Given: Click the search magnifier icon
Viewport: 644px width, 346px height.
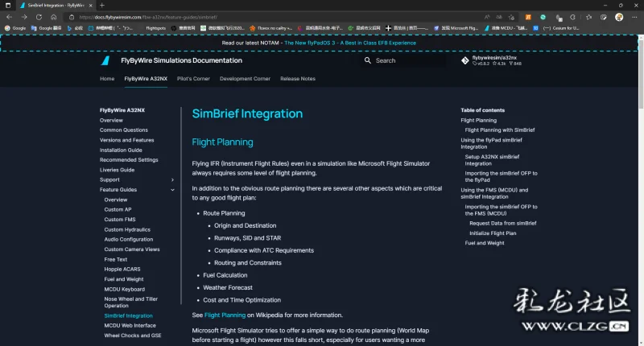Looking at the screenshot, I should click(368, 60).
